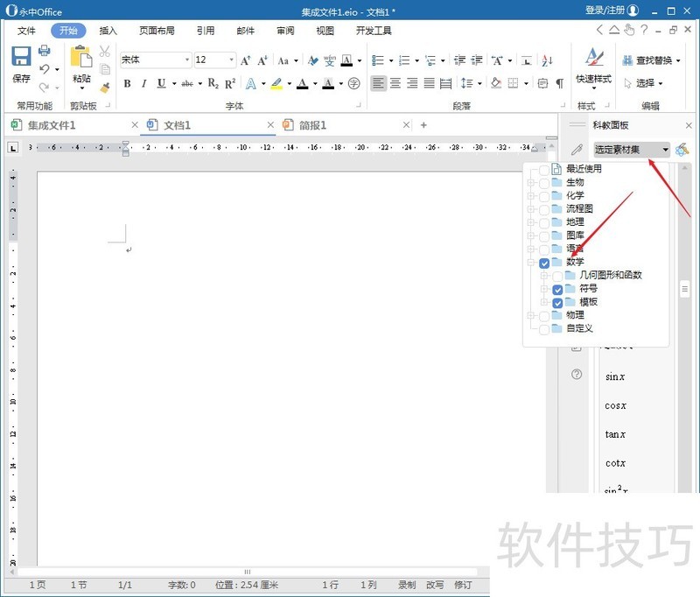The width and height of the screenshot is (700, 597).
Task: Click the Print icon
Action: click(x=45, y=51)
